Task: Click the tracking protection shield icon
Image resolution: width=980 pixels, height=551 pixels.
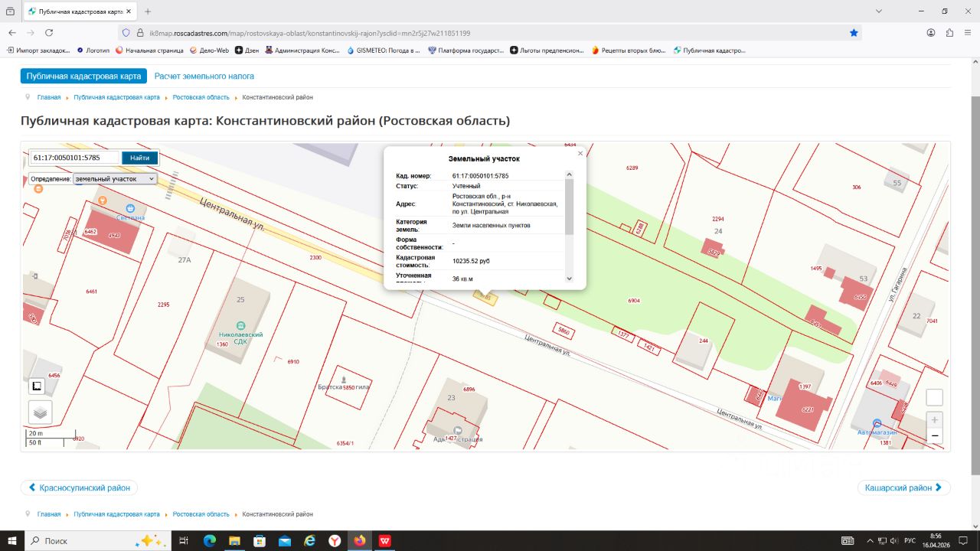Action: pyautogui.click(x=126, y=33)
